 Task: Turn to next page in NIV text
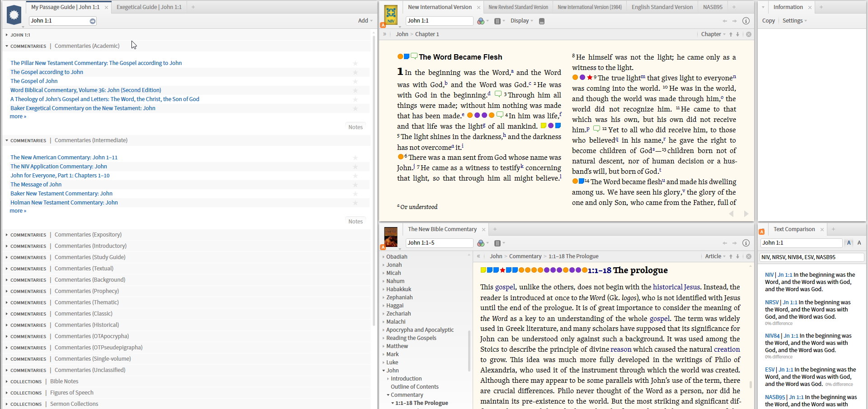click(x=746, y=214)
